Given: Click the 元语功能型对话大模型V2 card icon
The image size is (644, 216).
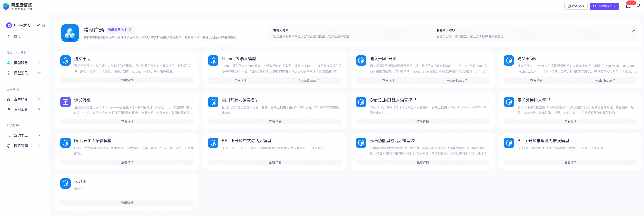Looking at the screenshot, I should coord(361,143).
